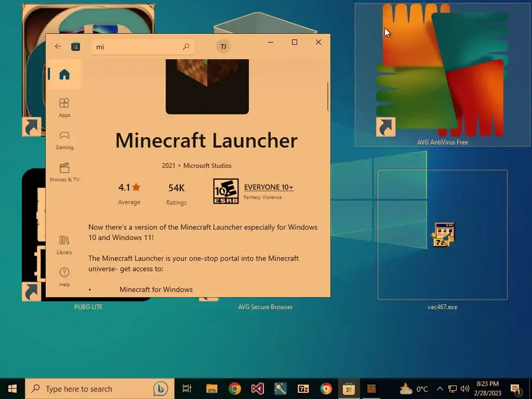532x399 pixels.
Task: Click the EVERYONE 10+ rating link
Action: (x=269, y=187)
